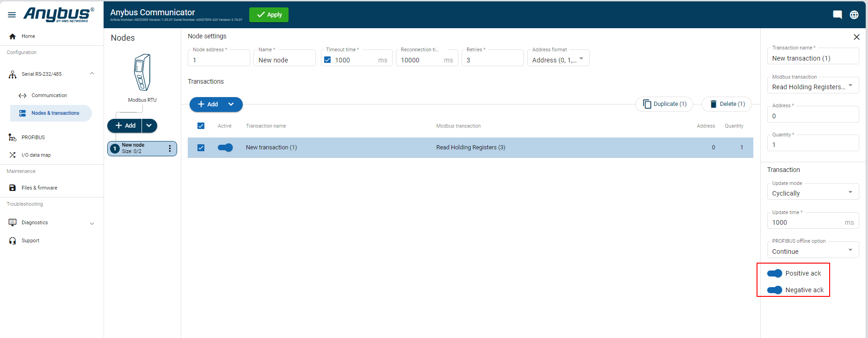Close the transaction details panel
868x338 pixels.
tap(856, 37)
